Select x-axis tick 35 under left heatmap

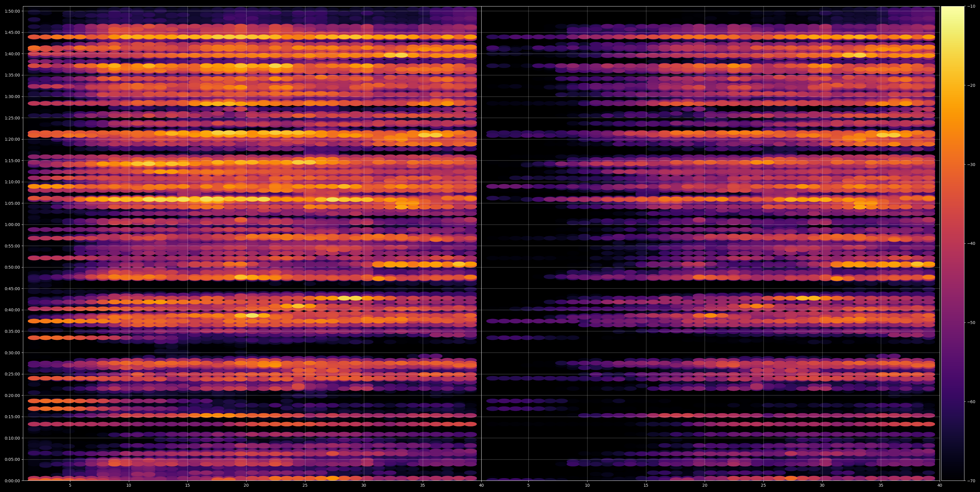tap(423, 486)
